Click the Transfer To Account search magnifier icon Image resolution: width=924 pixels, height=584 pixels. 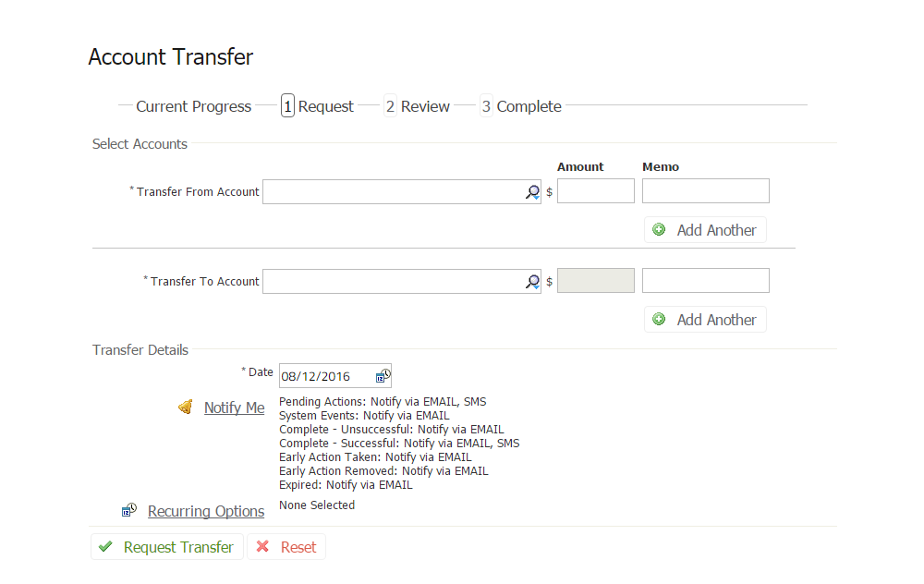533,282
